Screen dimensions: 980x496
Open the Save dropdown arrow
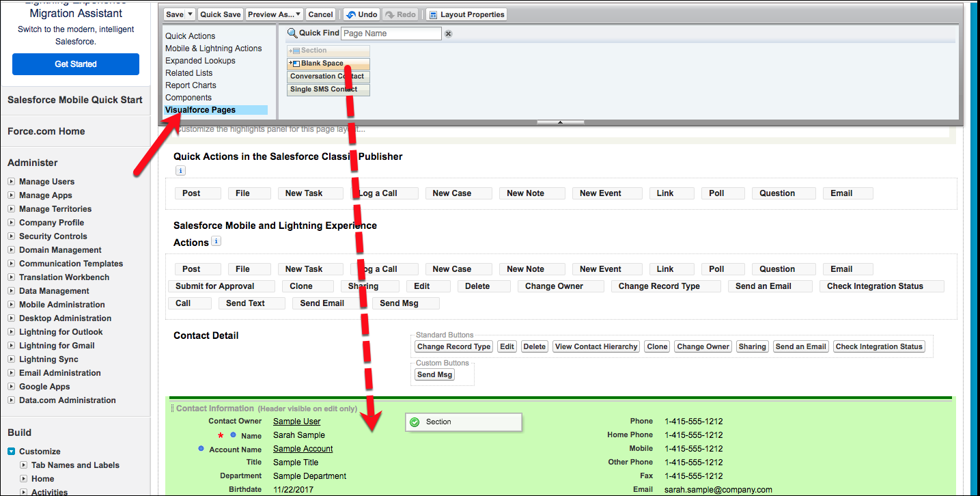[x=190, y=14]
